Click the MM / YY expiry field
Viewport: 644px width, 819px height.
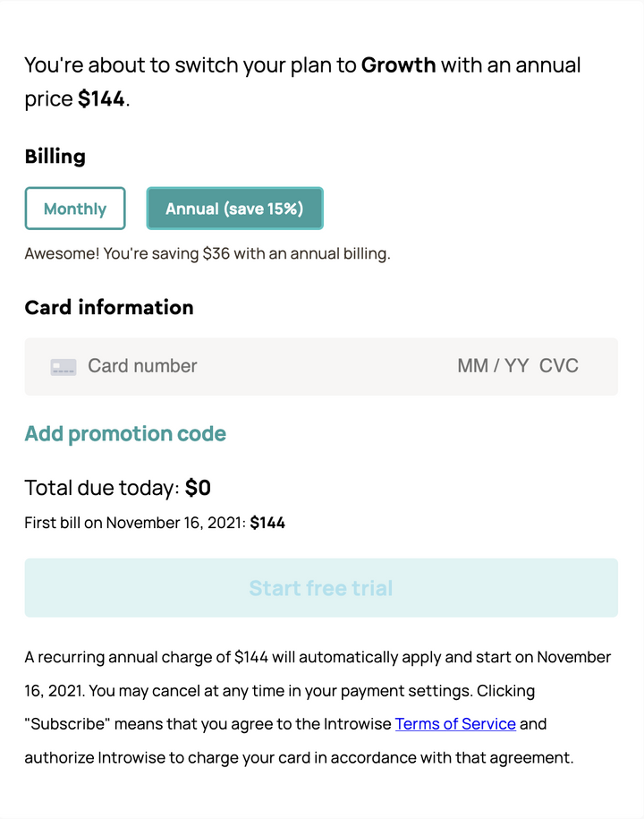point(493,366)
